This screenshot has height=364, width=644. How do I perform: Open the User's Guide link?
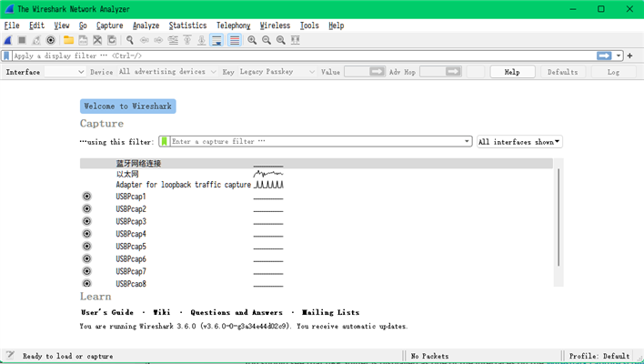(107, 312)
